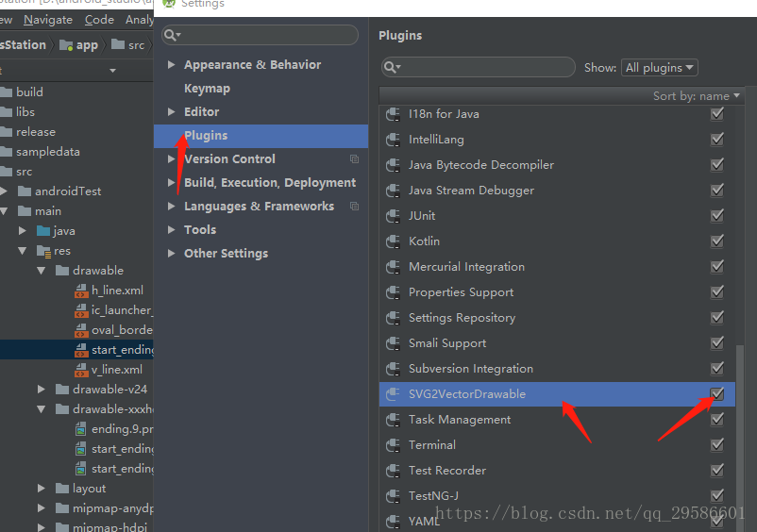Collapse the drawable folder in project tree
The image size is (757, 532).
(42, 271)
